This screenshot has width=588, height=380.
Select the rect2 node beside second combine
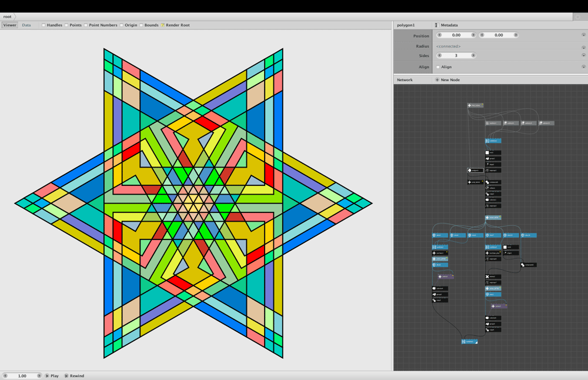point(511,247)
